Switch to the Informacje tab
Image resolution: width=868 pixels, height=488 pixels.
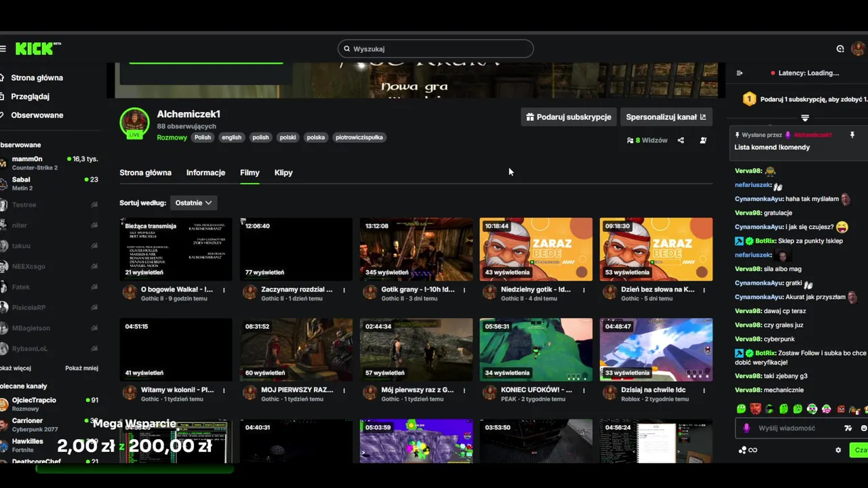(x=205, y=173)
